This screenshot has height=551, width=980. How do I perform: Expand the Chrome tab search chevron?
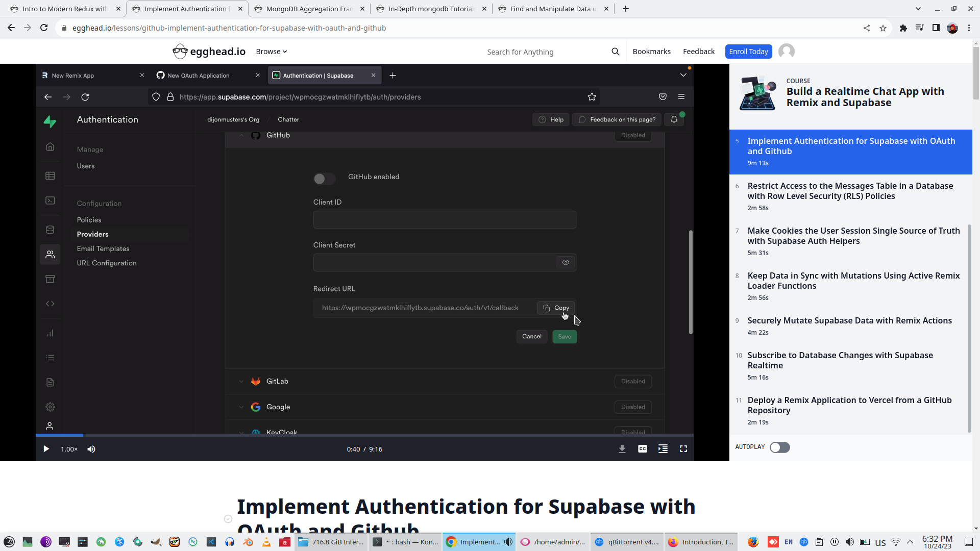918,9
